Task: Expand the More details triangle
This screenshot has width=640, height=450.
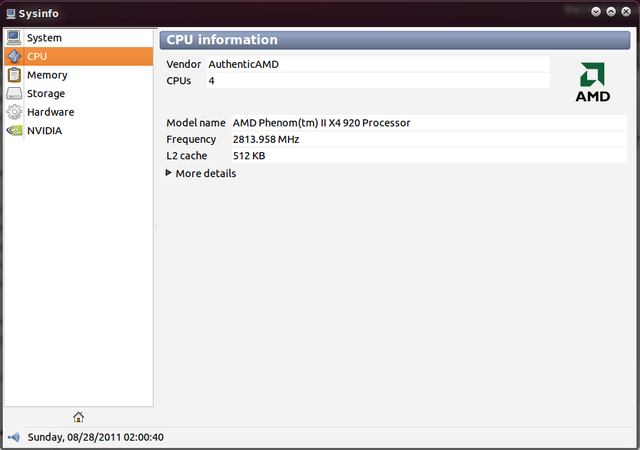Action: [168, 173]
